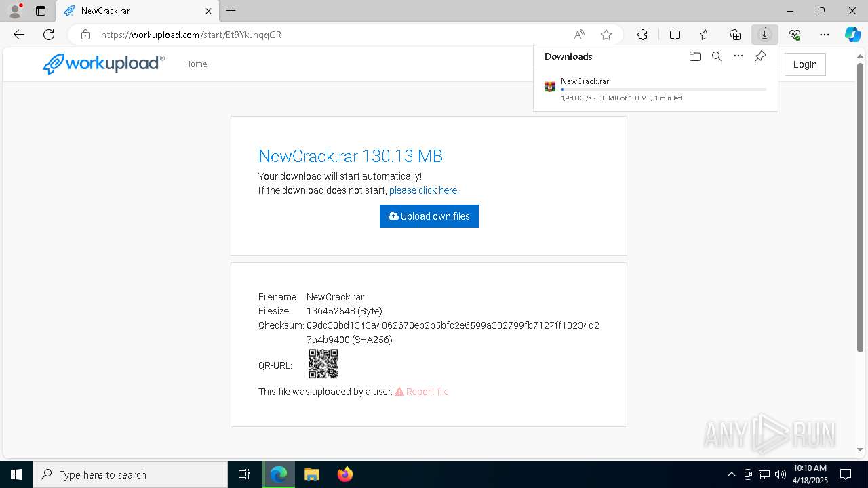The height and width of the screenshot is (488, 868).
Task: Open the Read aloud icon
Action: point(579,35)
